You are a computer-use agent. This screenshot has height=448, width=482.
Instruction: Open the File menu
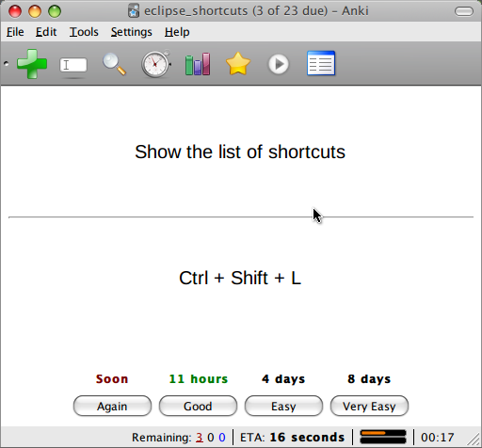point(15,32)
